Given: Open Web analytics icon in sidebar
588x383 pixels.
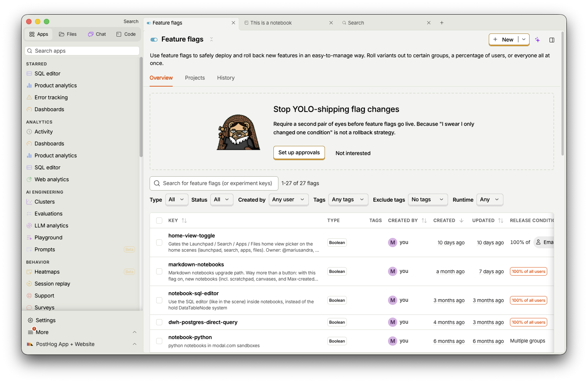Looking at the screenshot, I should pos(29,179).
